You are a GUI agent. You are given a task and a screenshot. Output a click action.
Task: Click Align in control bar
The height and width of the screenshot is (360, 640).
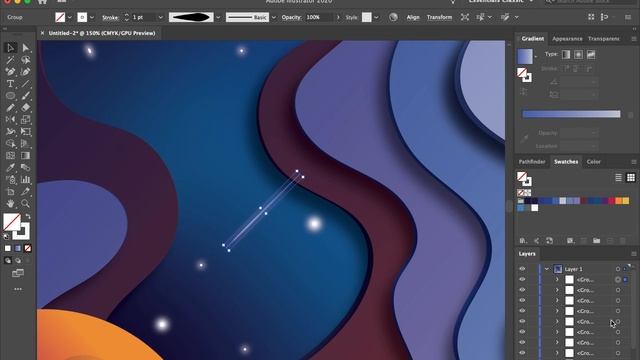413,17
